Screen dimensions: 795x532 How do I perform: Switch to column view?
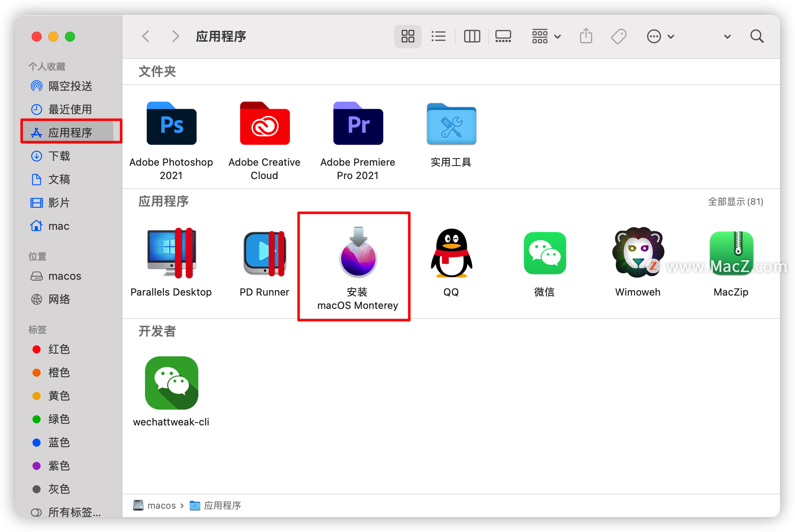(472, 36)
